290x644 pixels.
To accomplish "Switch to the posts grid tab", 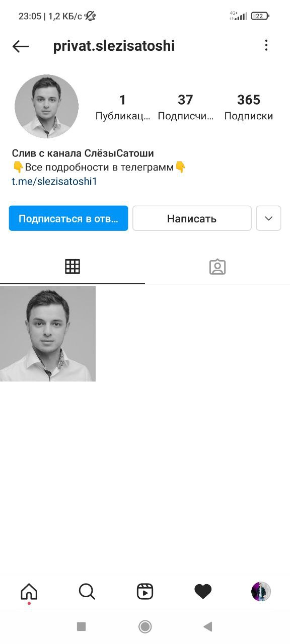I will [72, 267].
